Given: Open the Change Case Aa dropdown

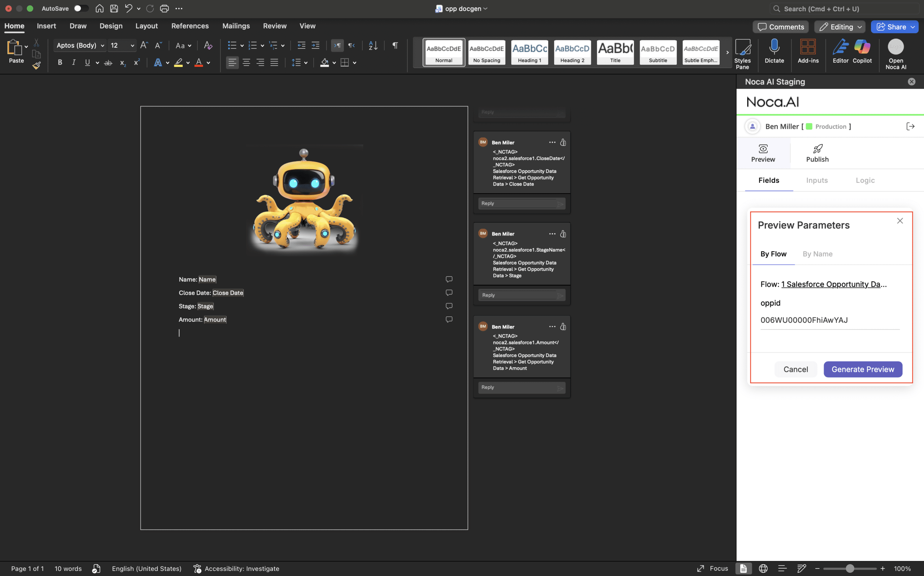Looking at the screenshot, I should pyautogui.click(x=184, y=46).
